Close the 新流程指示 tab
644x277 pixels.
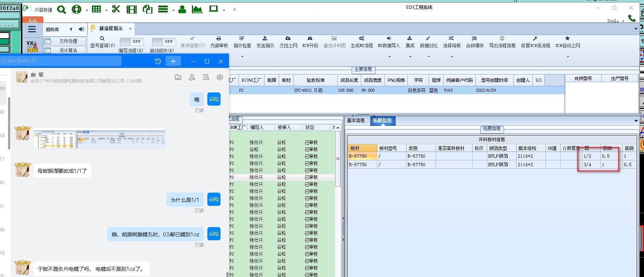click(x=130, y=28)
